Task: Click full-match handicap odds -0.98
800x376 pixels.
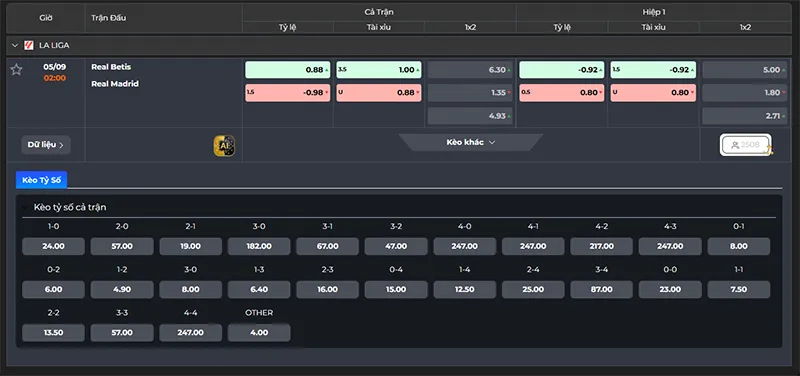Action: coord(288,93)
